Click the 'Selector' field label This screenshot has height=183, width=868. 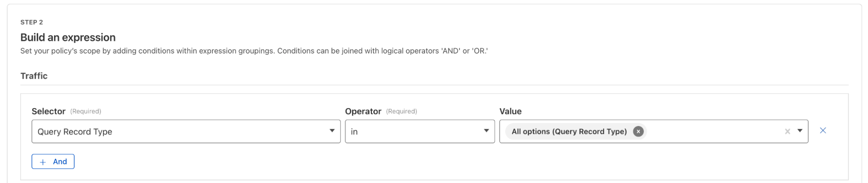point(48,111)
